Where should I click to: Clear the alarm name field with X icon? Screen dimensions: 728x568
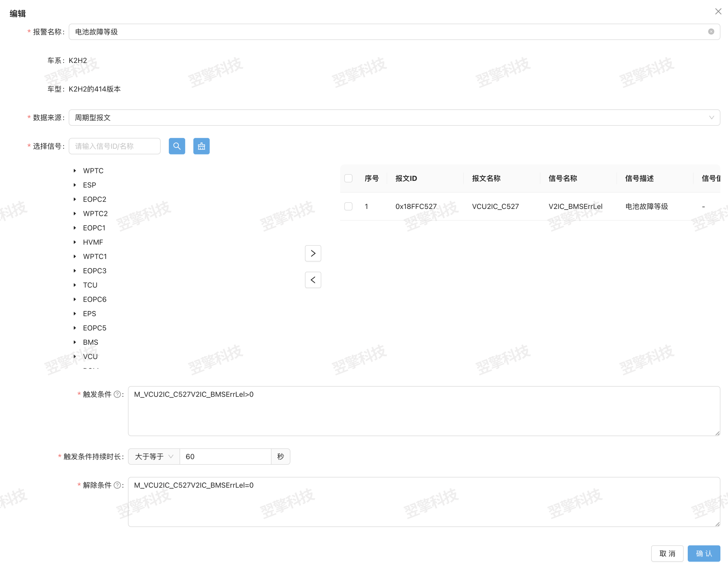coord(711,32)
